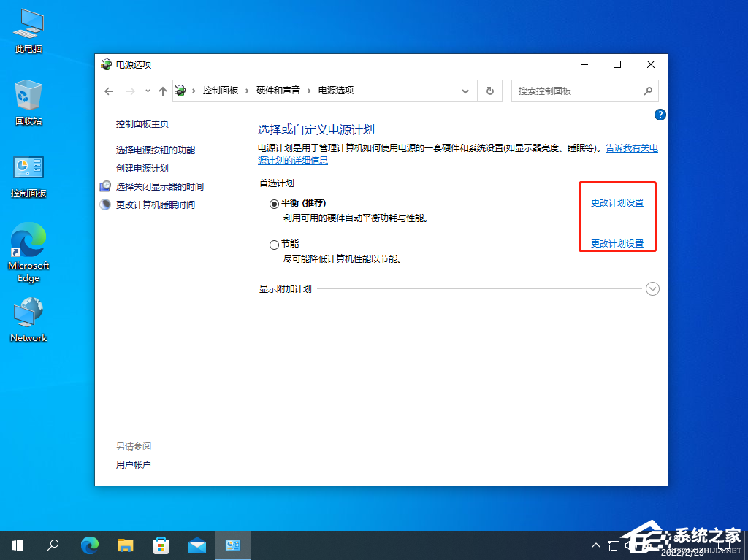Click the Windows Start button
Screen dimensions: 748x560
[18, 545]
